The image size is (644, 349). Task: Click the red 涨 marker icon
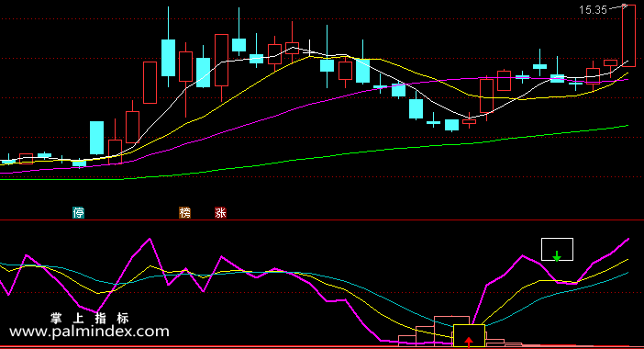point(220,212)
